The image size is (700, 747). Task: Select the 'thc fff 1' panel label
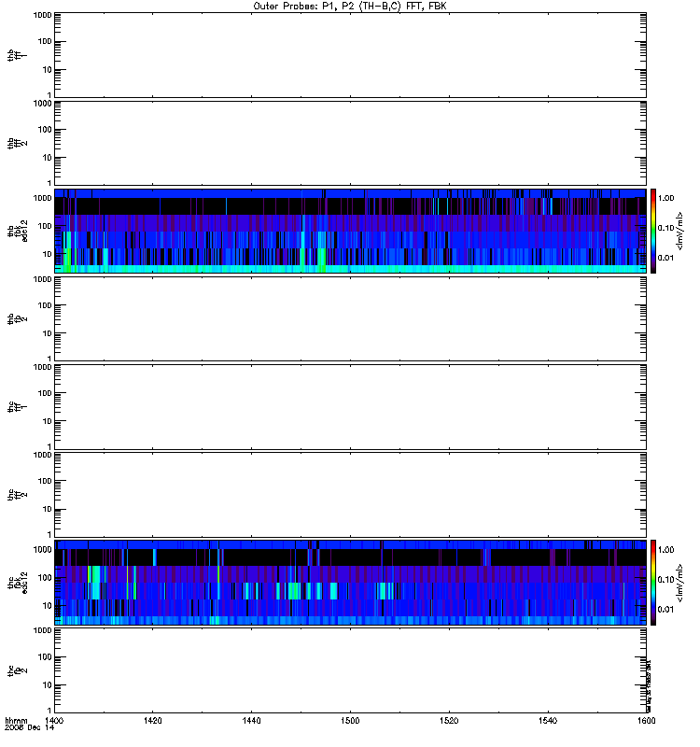pyautogui.click(x=17, y=407)
